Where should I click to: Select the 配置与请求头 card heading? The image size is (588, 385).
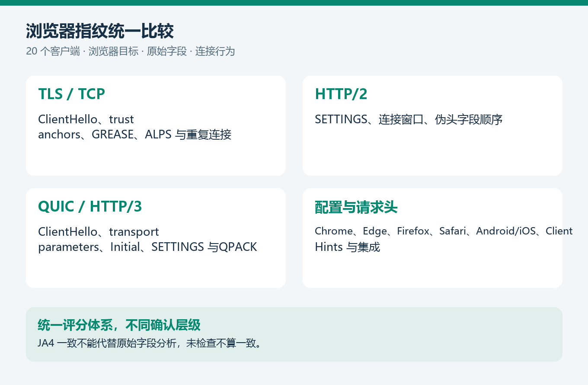pos(356,208)
